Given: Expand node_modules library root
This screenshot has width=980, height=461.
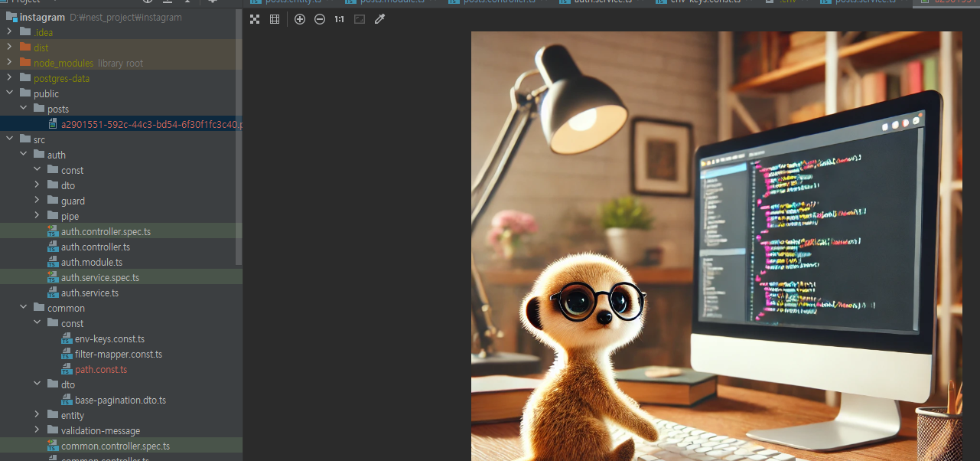Looking at the screenshot, I should (9, 63).
